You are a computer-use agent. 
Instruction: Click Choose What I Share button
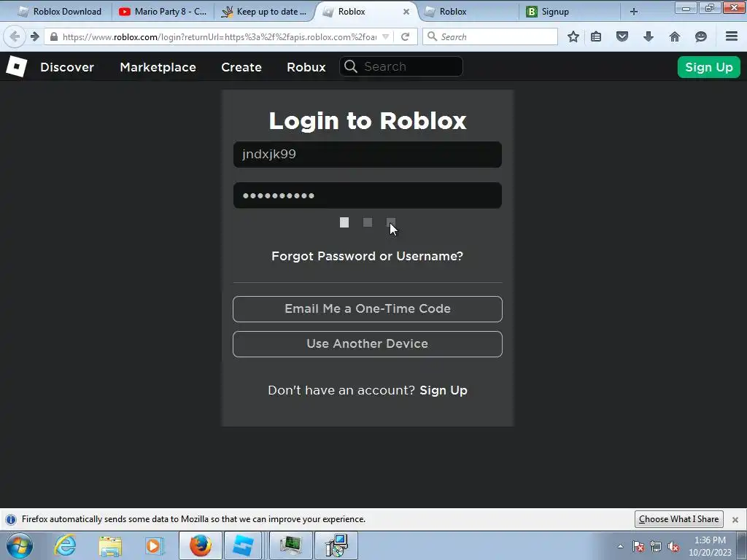679,519
